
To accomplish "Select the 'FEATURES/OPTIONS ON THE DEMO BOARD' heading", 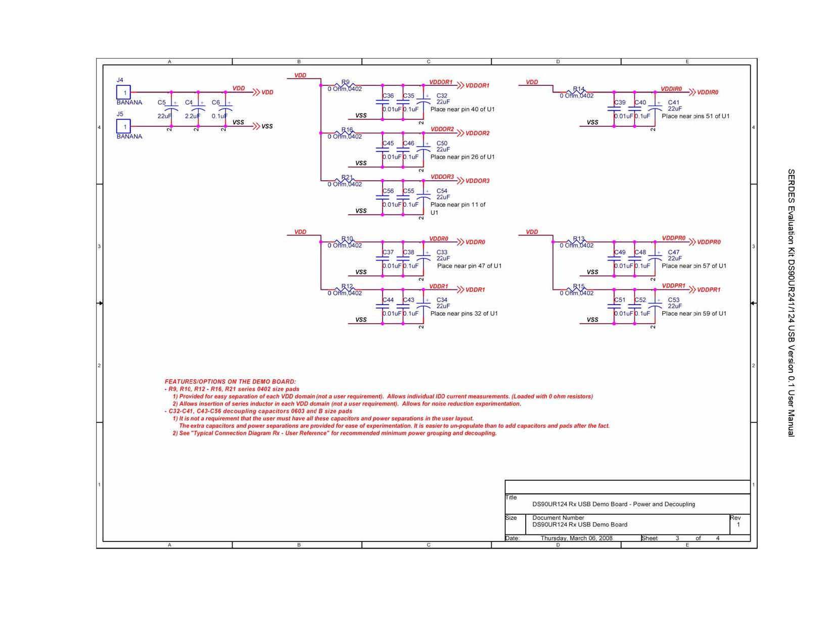I will [230, 382].
